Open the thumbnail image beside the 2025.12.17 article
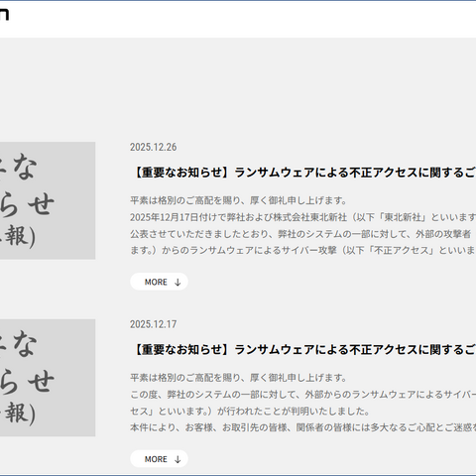 tap(48, 378)
